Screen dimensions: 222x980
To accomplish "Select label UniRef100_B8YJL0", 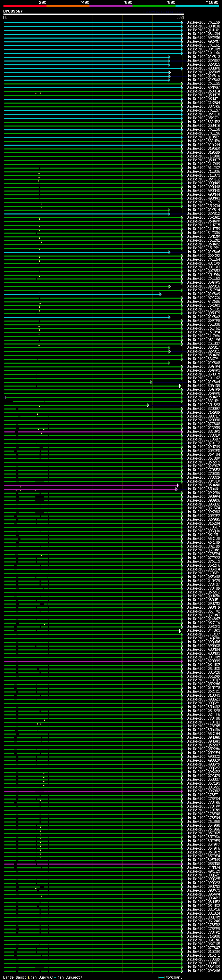I will (x=203, y=481).
